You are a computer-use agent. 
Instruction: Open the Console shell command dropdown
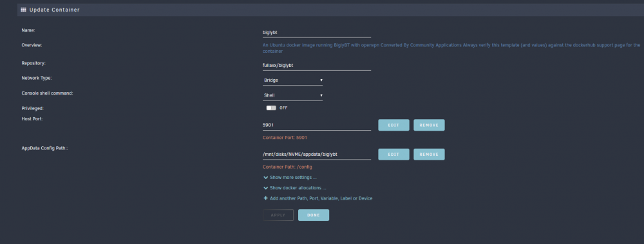pos(292,95)
